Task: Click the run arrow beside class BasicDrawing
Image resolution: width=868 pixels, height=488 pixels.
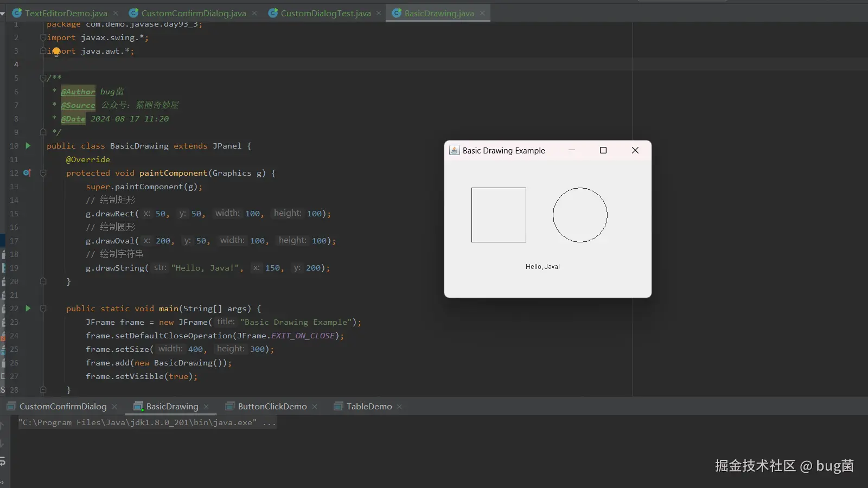Action: pos(28,146)
